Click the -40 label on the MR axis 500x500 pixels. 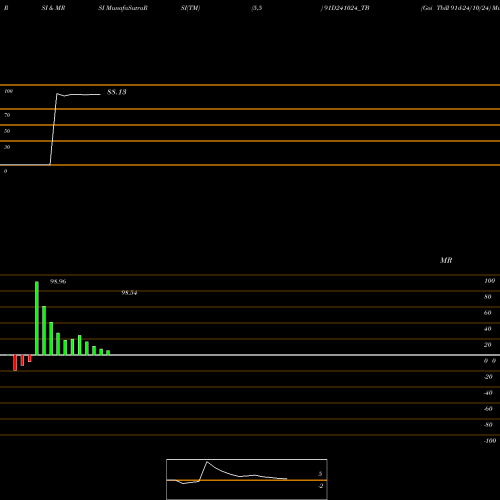[488, 393]
